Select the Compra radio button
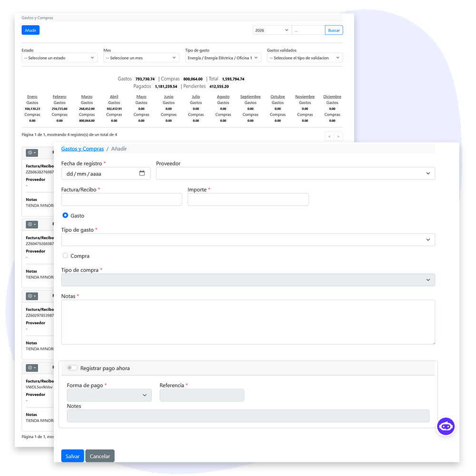This screenshot has height=476, width=476. (x=65, y=256)
